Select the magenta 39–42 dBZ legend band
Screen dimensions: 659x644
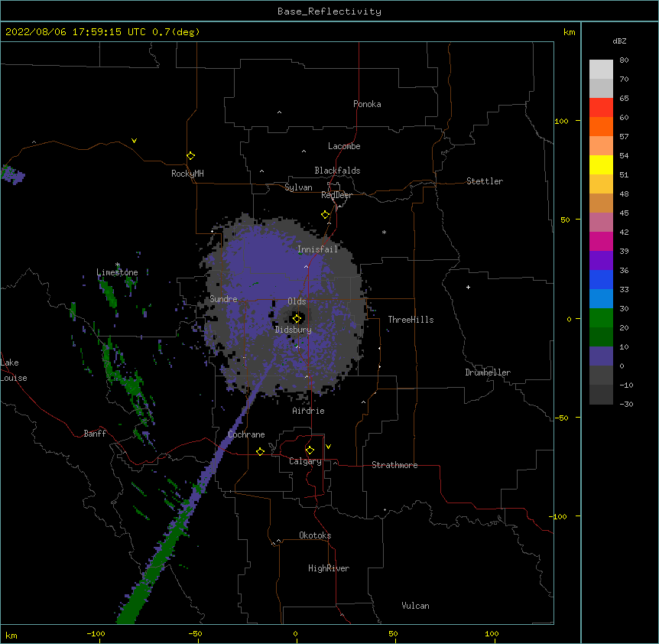pyautogui.click(x=601, y=241)
